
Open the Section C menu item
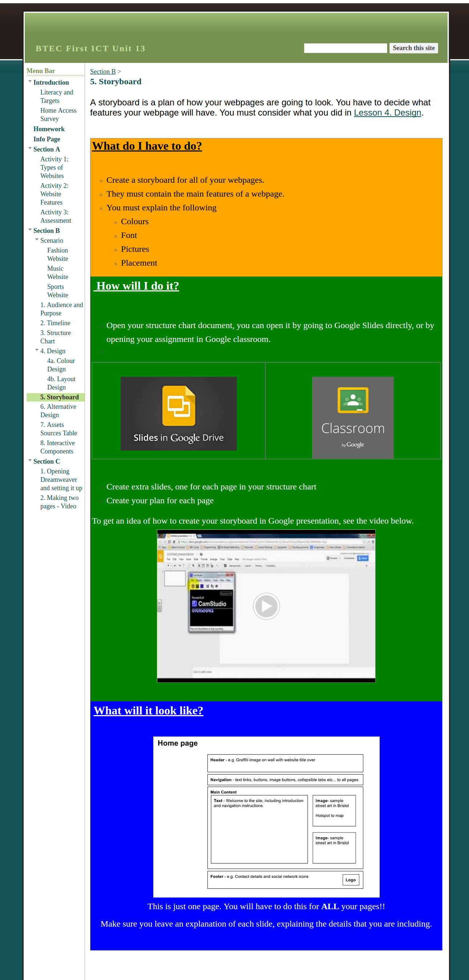point(47,461)
